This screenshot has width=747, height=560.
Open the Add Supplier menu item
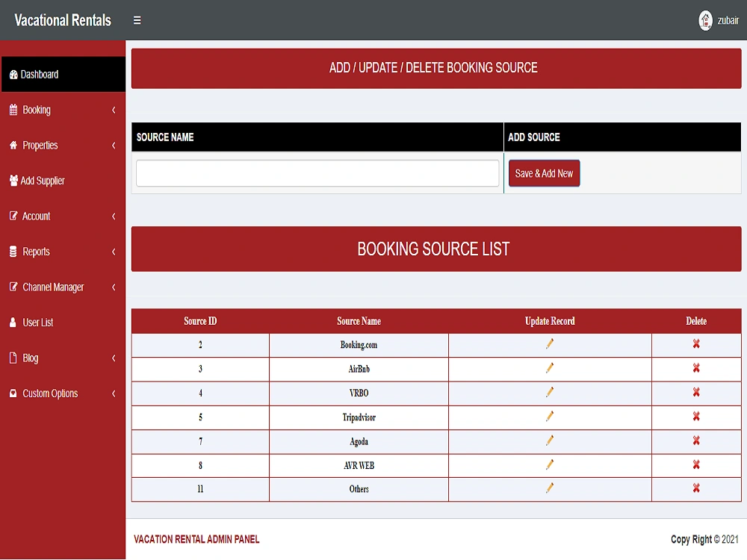coord(63,181)
